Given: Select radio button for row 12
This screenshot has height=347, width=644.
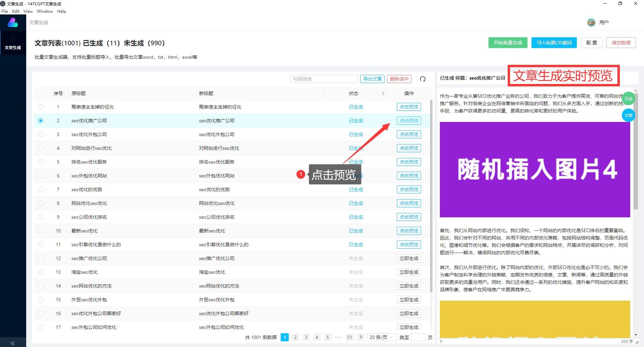Looking at the screenshot, I should (x=41, y=258).
